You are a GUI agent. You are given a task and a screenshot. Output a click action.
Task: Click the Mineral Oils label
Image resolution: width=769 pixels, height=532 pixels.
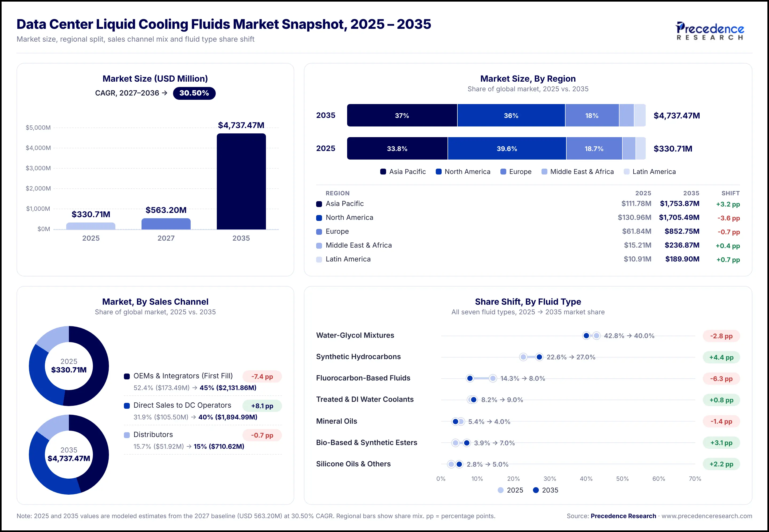336,421
